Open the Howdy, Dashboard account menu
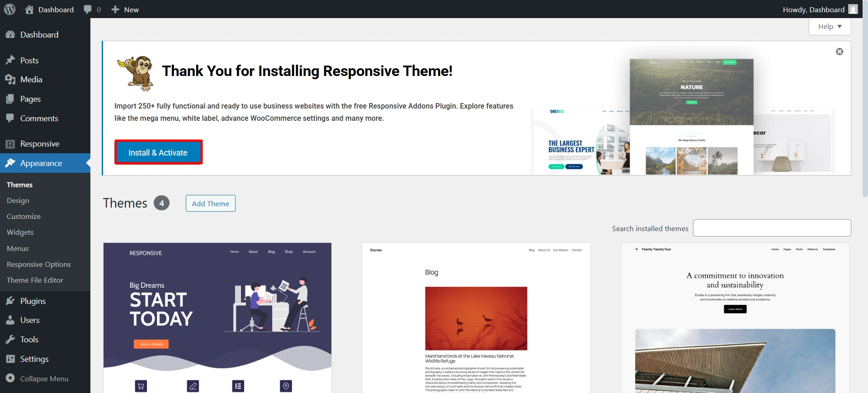Image resolution: width=868 pixels, height=393 pixels. coord(820,9)
